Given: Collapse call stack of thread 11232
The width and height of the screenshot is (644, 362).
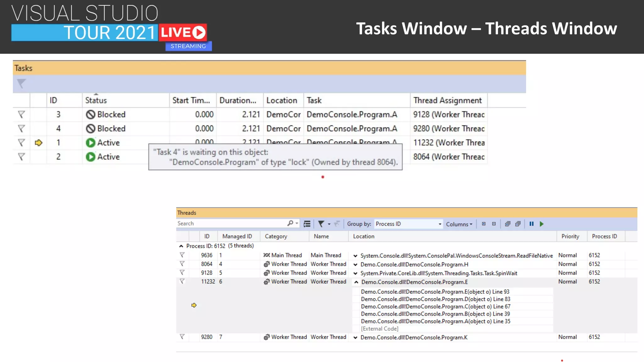Looking at the screenshot, I should pyautogui.click(x=356, y=282).
